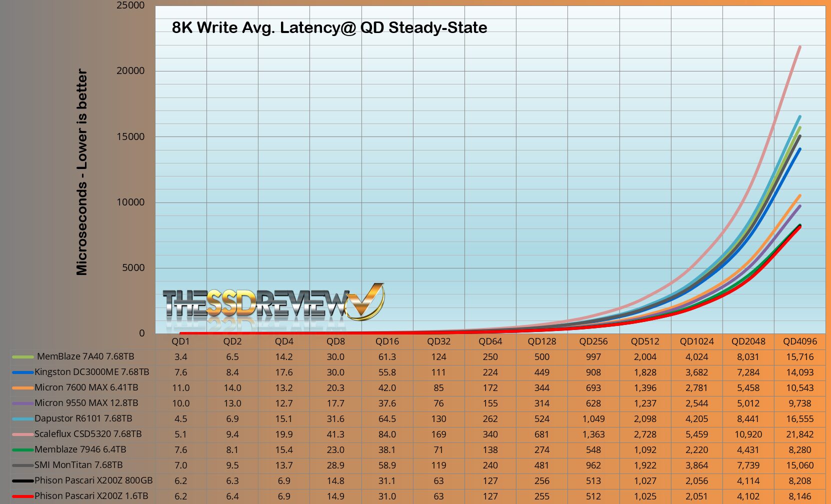Click the Scaleflux CSD5320 pink legend marker
This screenshot has width=831, height=504.
click(22, 434)
